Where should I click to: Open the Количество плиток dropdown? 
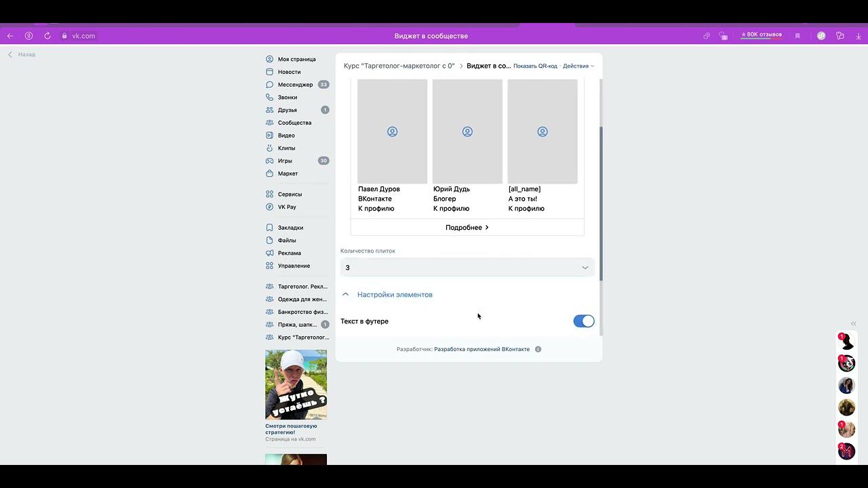point(467,268)
